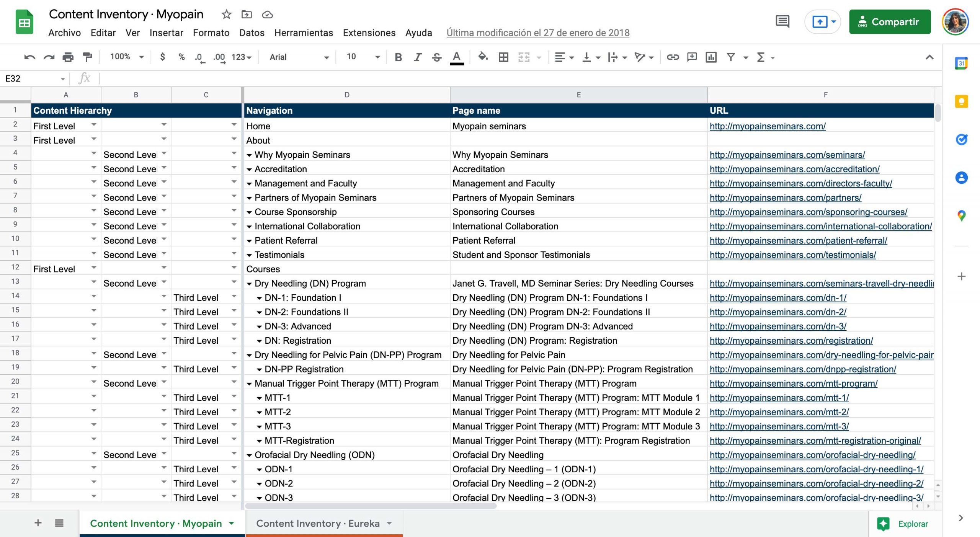
Task: Star the Content Inventory document
Action: 226,15
